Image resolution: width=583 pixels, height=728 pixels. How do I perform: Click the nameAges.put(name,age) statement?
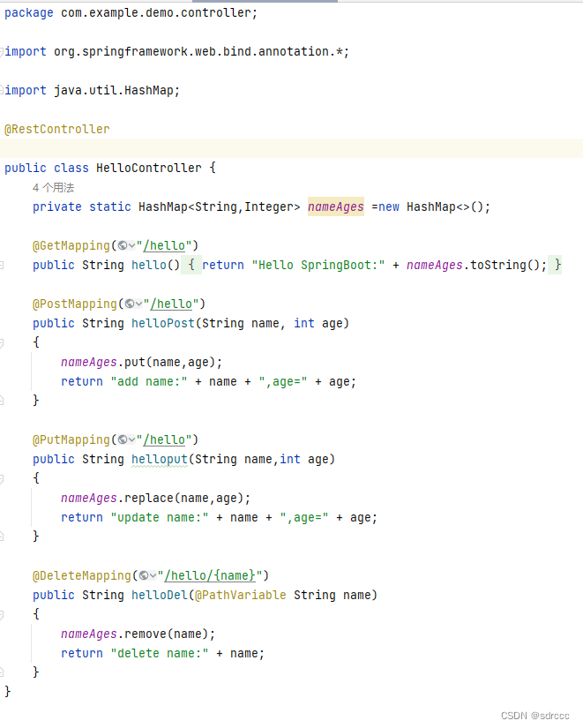coord(142,362)
